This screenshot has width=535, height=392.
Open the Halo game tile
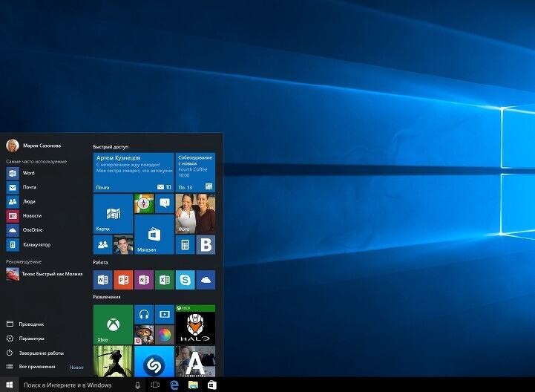(x=195, y=324)
